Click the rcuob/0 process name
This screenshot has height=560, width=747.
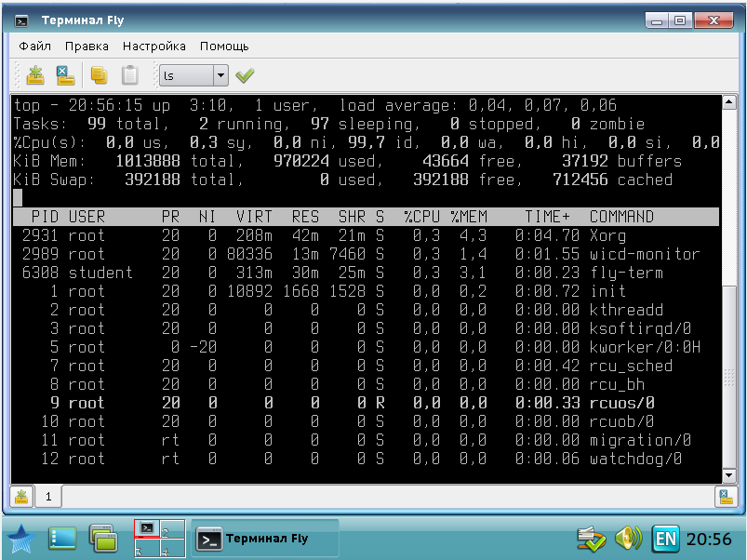(621, 421)
